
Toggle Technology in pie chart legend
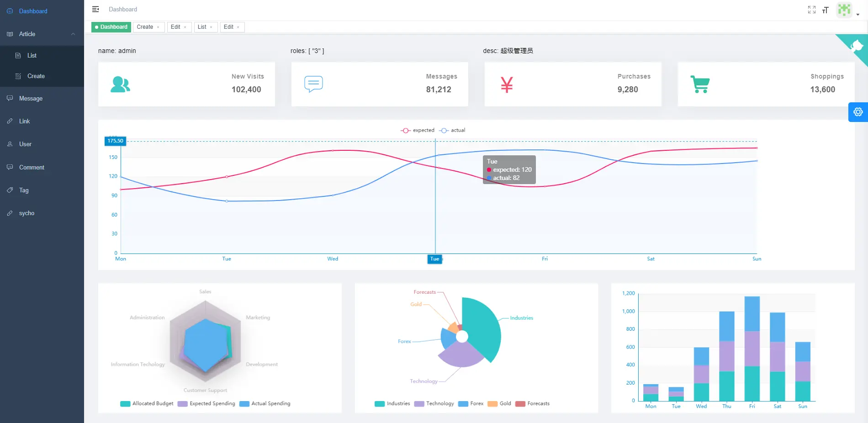434,403
